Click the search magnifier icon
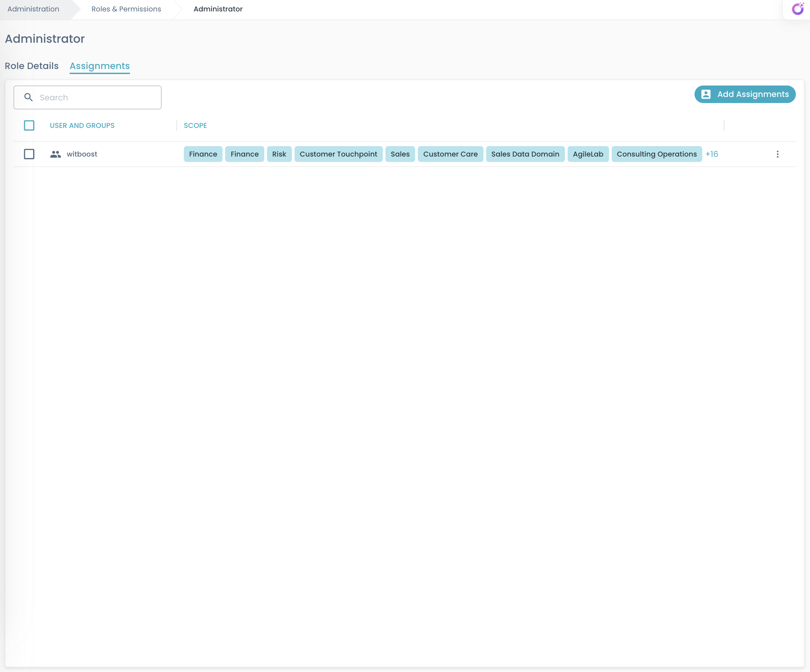This screenshot has width=810, height=672. coord(29,97)
